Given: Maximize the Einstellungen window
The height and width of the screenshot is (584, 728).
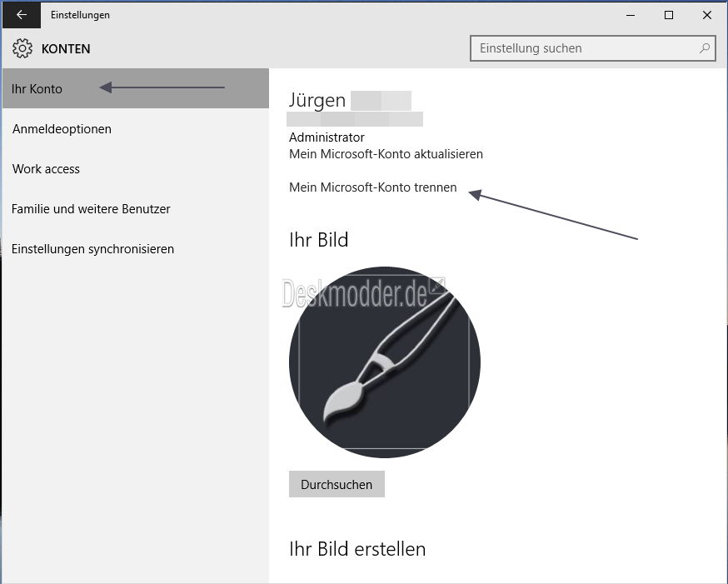Looking at the screenshot, I should tap(669, 15).
